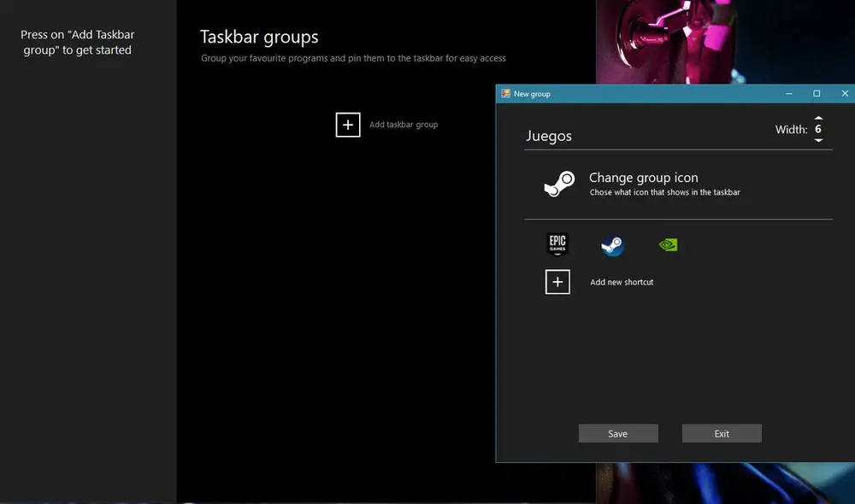Decrease Width with the down arrow

[x=818, y=141]
